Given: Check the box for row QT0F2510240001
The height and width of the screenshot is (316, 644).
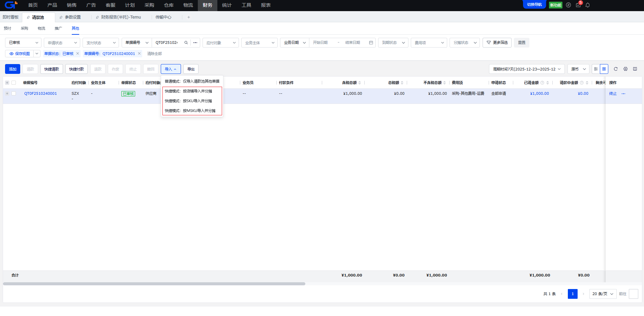Looking at the screenshot, I should (14, 93).
